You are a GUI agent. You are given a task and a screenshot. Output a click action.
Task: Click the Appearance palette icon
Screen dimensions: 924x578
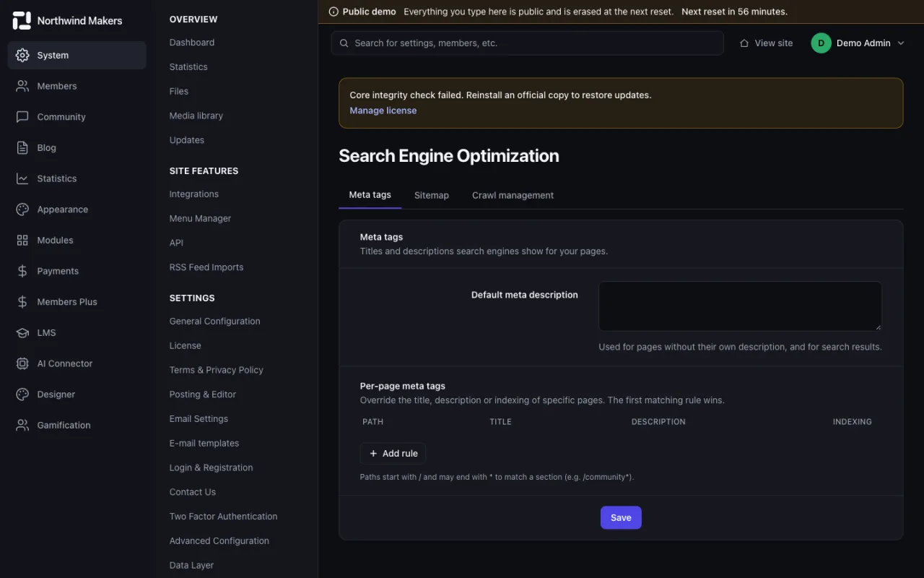[22, 210]
